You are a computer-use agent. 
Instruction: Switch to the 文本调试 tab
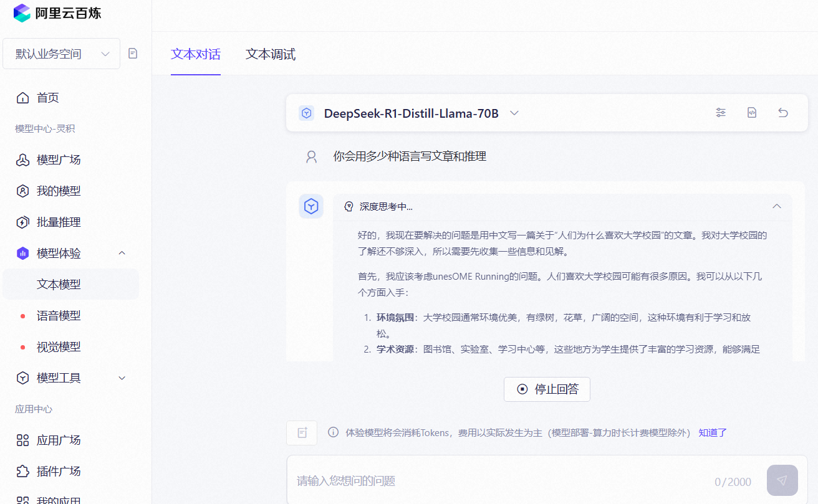coord(271,54)
